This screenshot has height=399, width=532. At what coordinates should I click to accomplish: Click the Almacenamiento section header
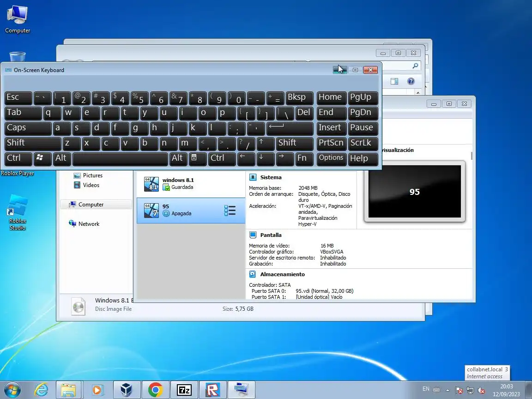pos(282,274)
